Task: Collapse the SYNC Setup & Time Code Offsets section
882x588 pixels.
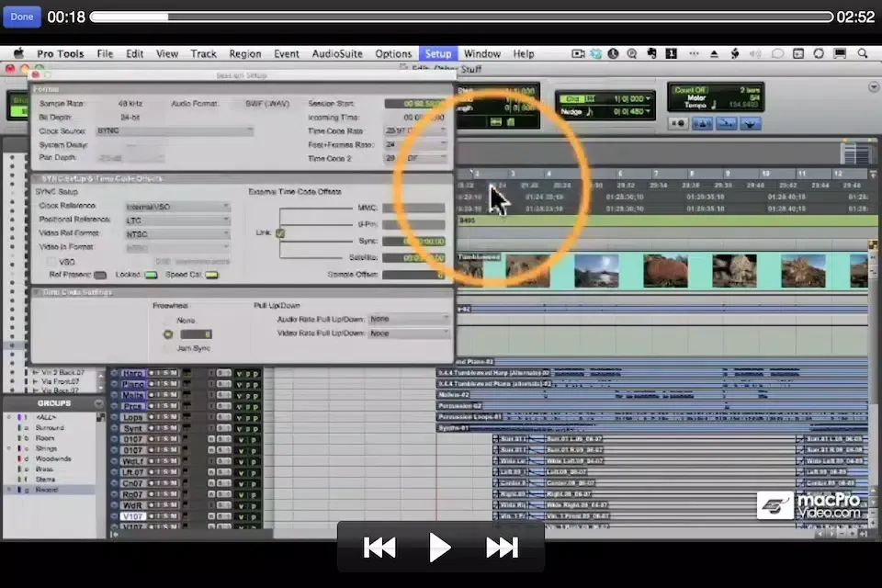Action: coord(37,178)
